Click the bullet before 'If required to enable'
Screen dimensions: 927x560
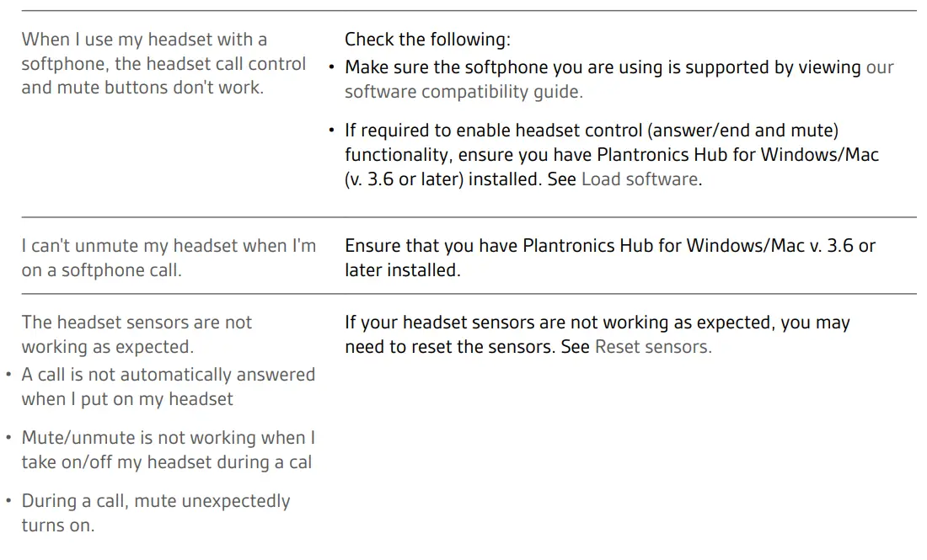tap(331, 131)
